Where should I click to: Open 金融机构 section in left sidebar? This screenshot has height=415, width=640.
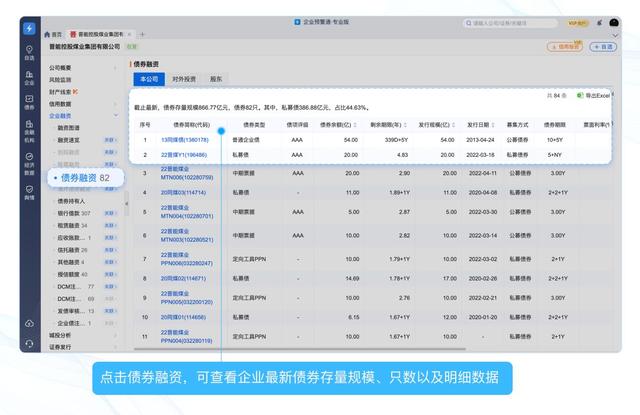point(29,131)
